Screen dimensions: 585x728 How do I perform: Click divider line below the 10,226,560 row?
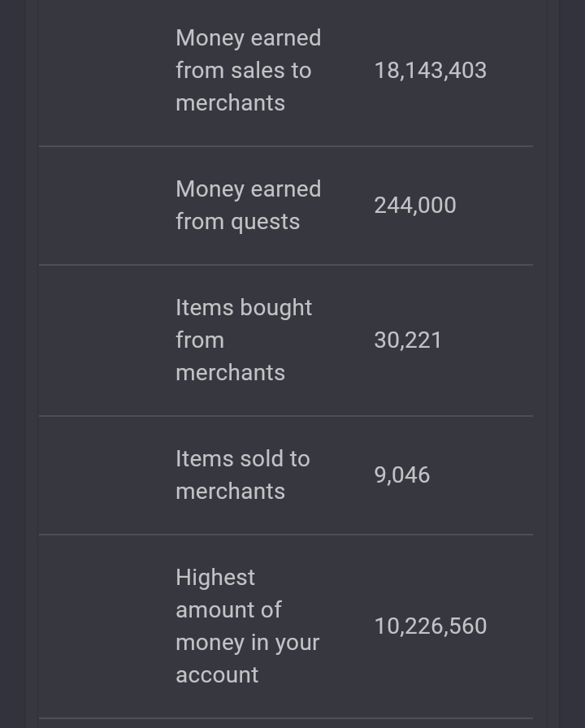pos(286,718)
